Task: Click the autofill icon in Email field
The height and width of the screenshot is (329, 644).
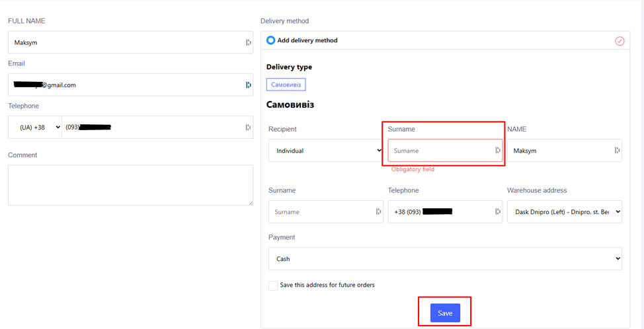Action: click(248, 85)
